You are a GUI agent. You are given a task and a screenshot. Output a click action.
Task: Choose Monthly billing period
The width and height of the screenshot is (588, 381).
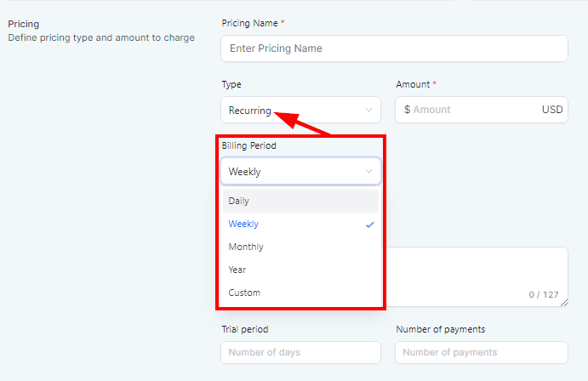[300, 247]
